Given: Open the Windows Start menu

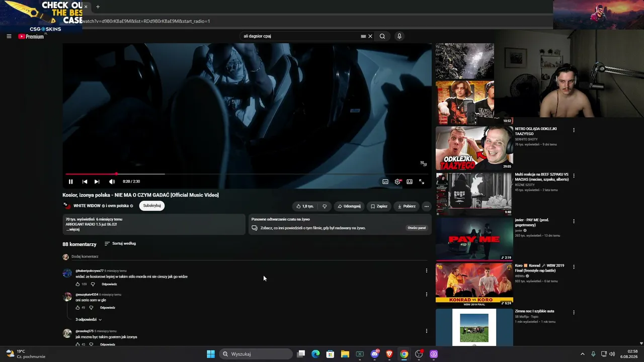Looking at the screenshot, I should click(x=211, y=354).
